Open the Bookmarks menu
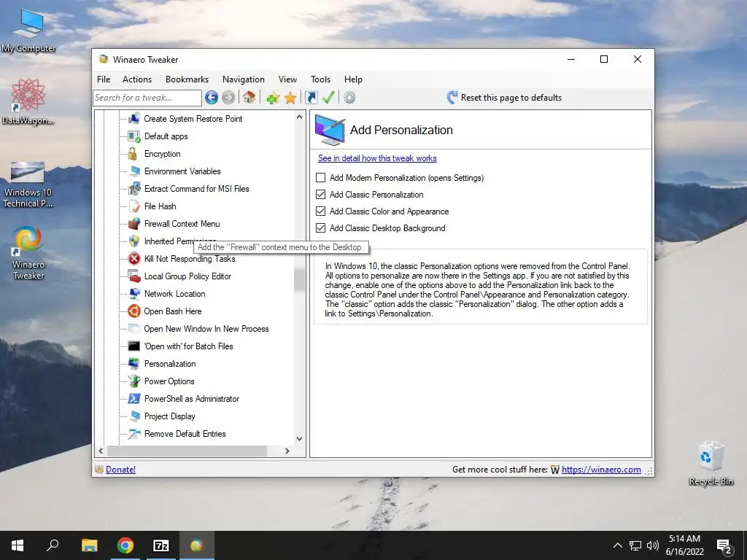The width and height of the screenshot is (747, 560). (187, 79)
